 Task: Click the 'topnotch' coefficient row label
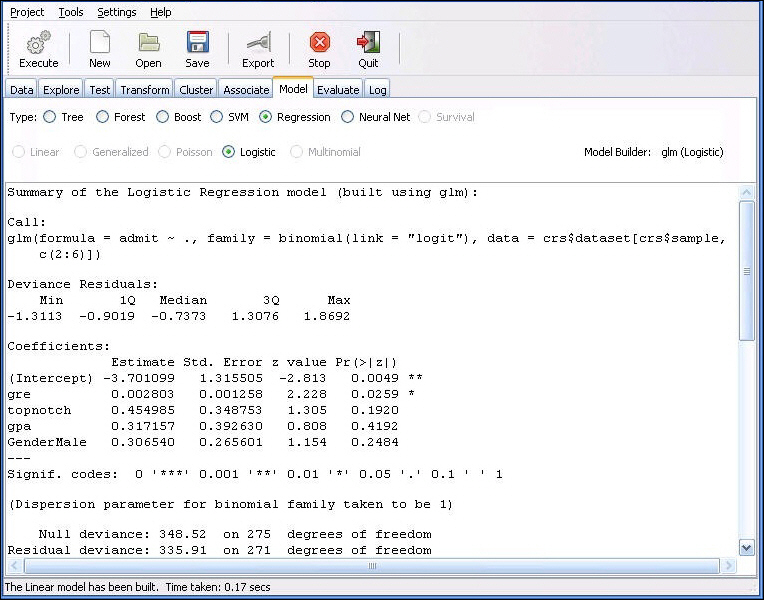(x=39, y=410)
